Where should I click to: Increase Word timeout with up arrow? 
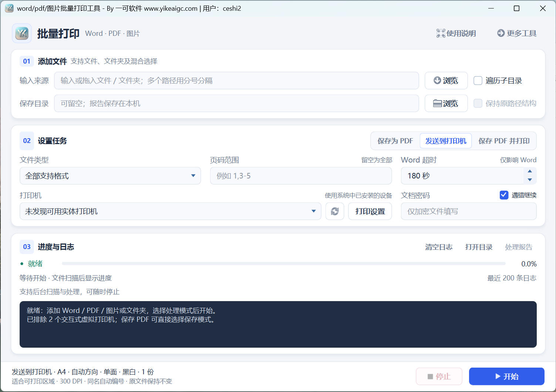[530, 171]
